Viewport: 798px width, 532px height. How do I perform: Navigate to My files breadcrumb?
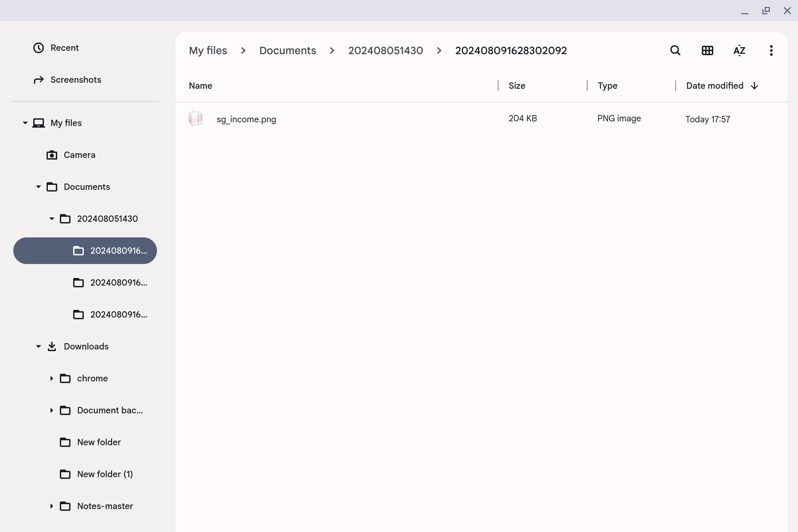tap(208, 51)
